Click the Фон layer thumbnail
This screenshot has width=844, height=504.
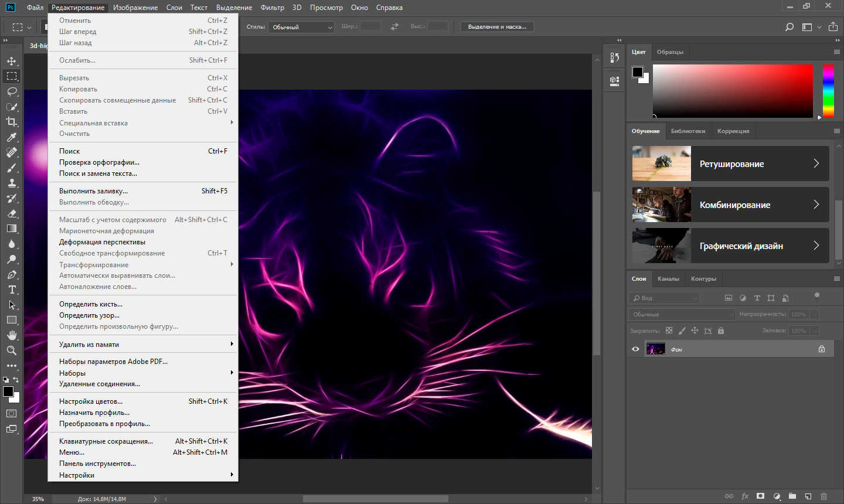pyautogui.click(x=655, y=349)
